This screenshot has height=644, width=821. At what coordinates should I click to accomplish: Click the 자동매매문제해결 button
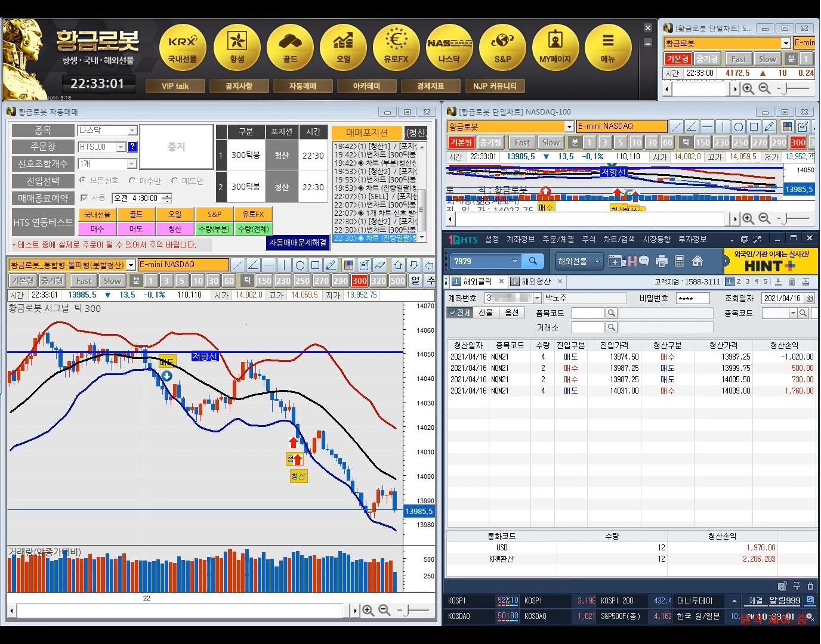[298, 243]
